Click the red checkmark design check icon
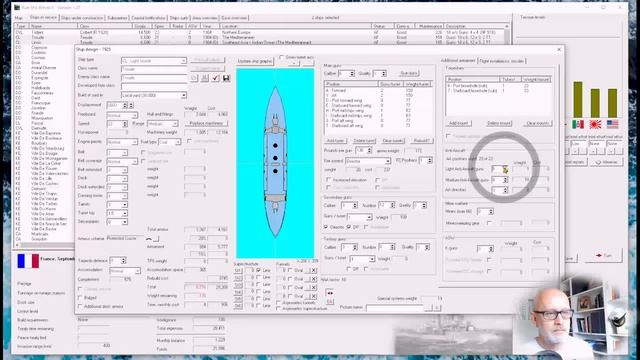640x360 pixels. [216, 78]
